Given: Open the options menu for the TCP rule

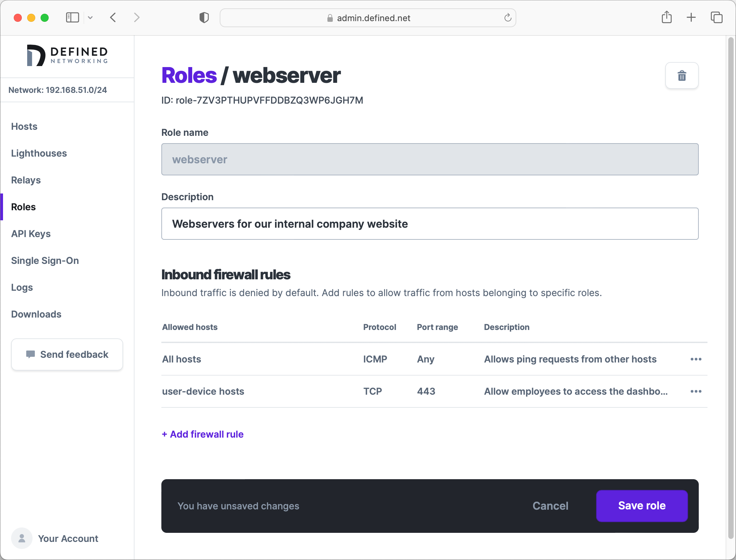Looking at the screenshot, I should coord(696,391).
